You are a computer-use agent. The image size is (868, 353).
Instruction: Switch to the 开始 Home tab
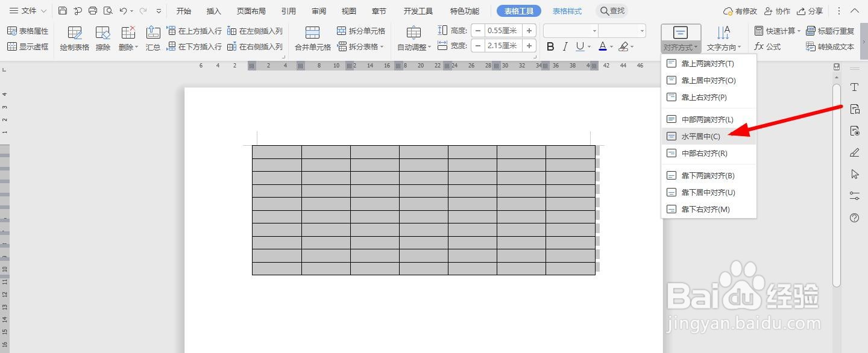[x=184, y=11]
